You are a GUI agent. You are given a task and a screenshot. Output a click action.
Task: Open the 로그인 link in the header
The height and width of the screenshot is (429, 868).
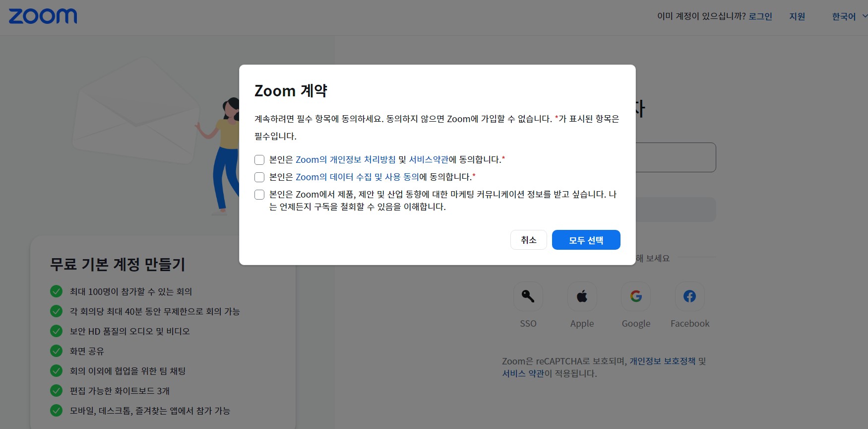point(760,16)
